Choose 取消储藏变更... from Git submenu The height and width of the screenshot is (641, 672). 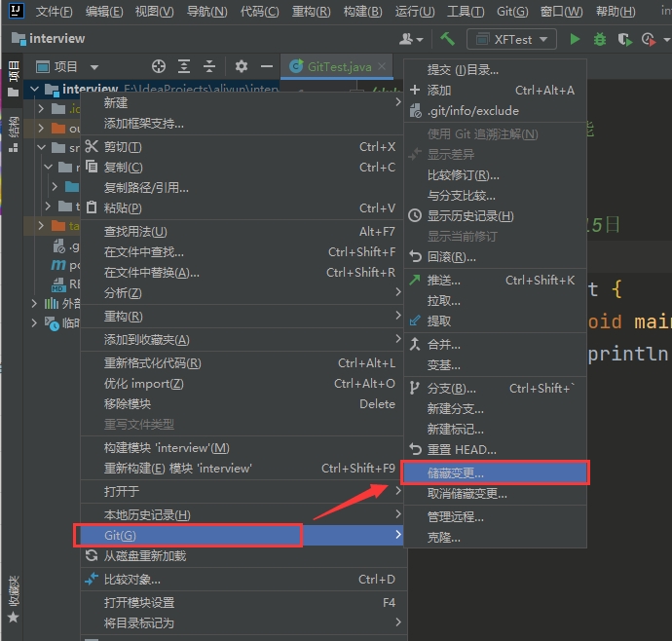tap(467, 494)
